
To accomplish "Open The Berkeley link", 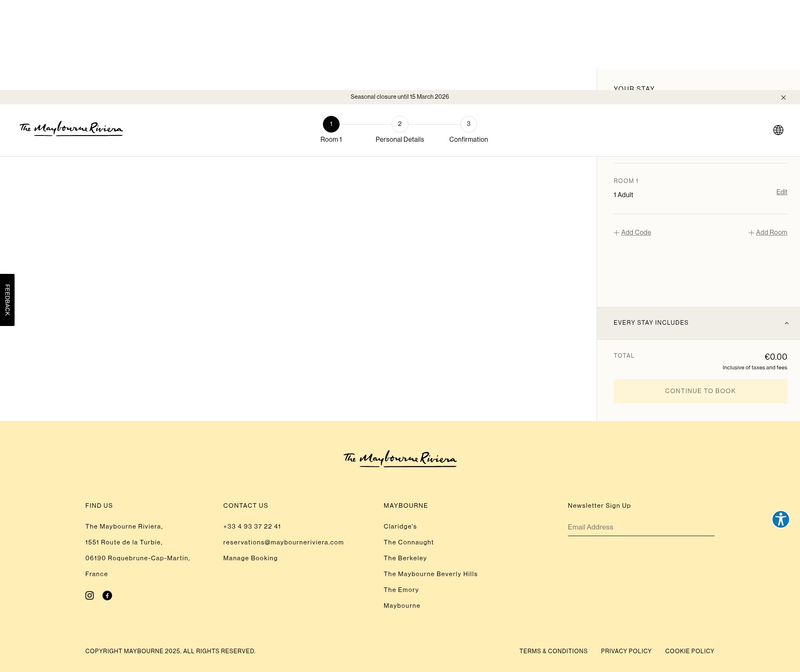I will 405,558.
